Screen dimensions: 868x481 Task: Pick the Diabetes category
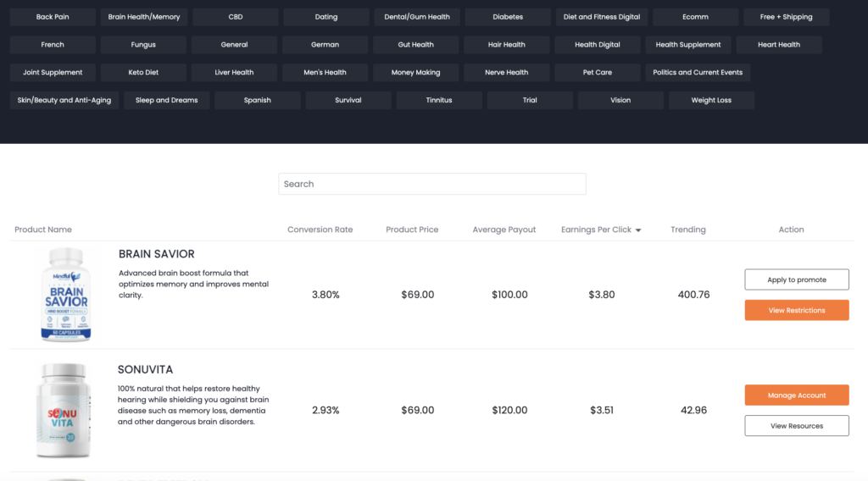click(508, 17)
